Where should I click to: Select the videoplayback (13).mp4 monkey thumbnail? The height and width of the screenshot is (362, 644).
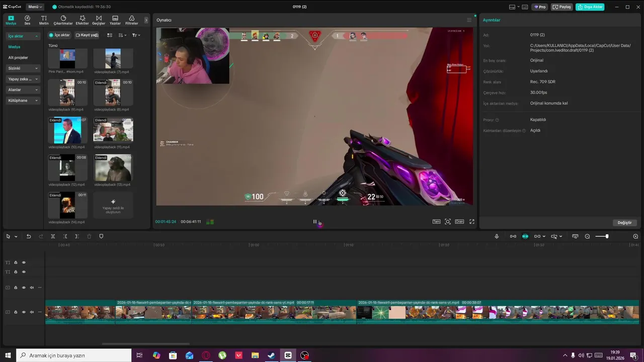tap(113, 167)
